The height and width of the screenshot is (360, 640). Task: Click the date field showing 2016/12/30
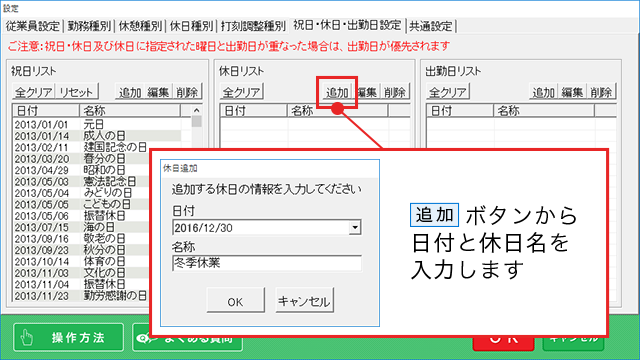[x=261, y=227]
